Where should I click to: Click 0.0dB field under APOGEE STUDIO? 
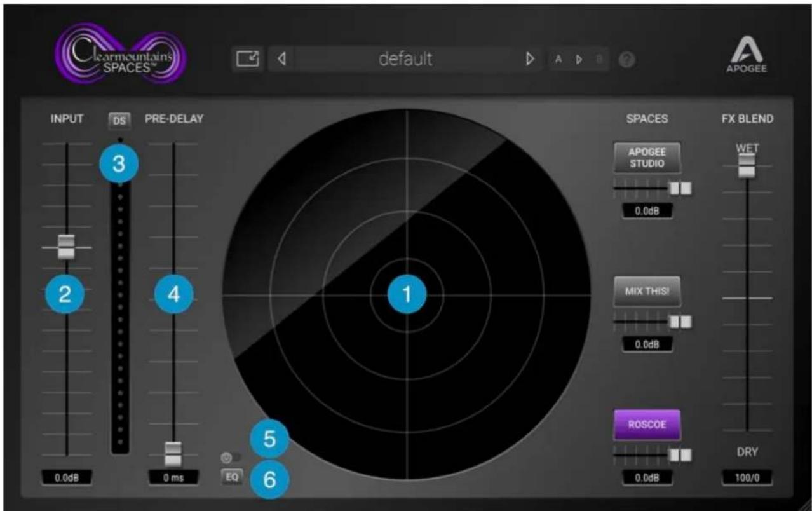pyautogui.click(x=647, y=211)
